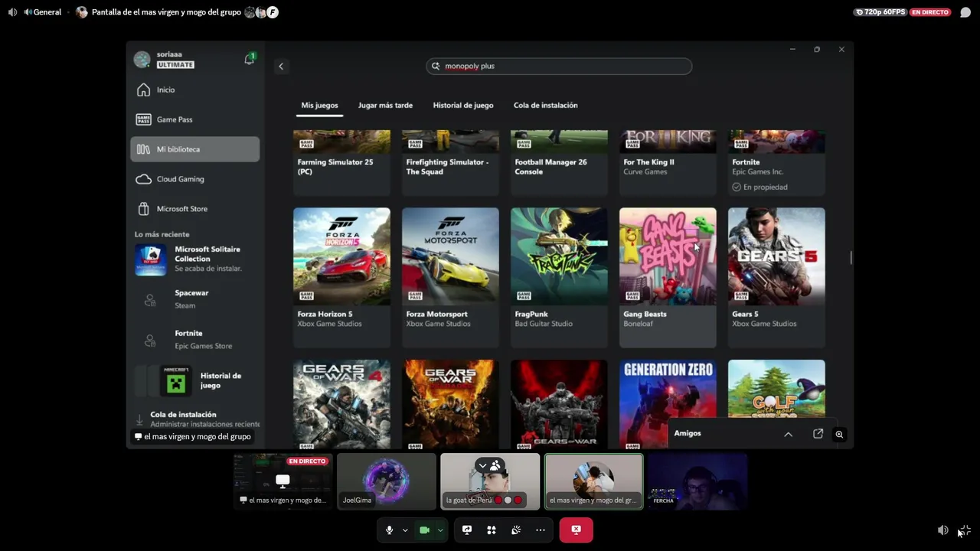980x551 pixels.
Task: Select la goat de Perú participant tile
Action: (490, 481)
